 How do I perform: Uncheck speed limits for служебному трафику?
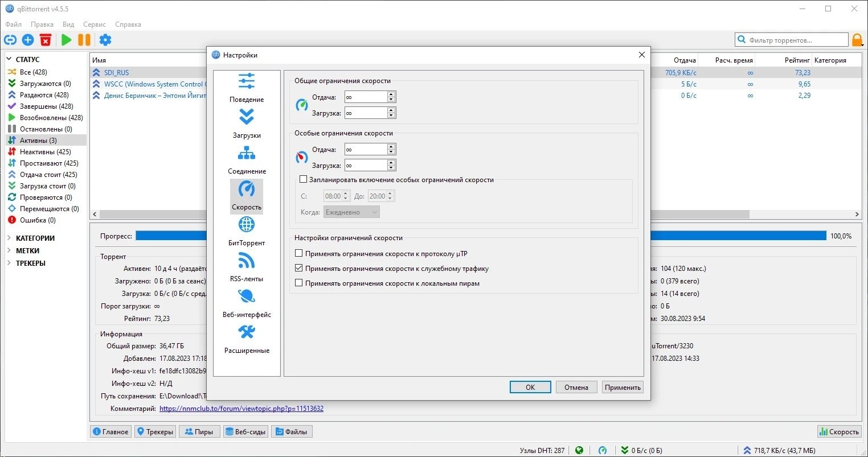299,268
